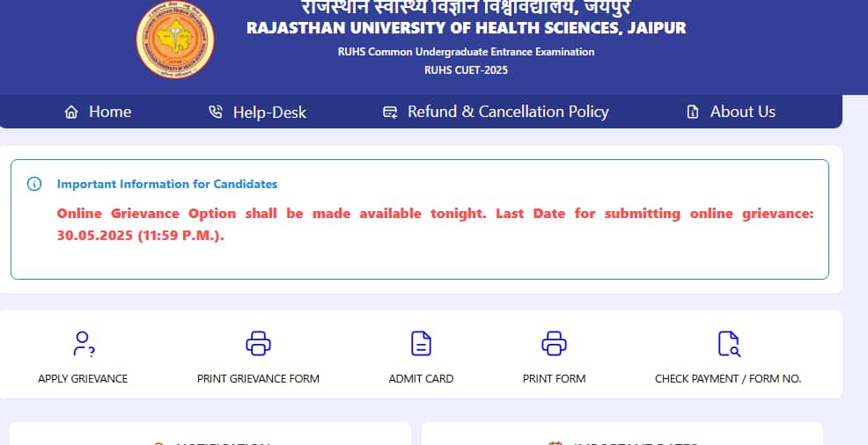Go to Refund & Cancellation Policy
Screen dimensions: 868x445
pyautogui.click(x=508, y=112)
